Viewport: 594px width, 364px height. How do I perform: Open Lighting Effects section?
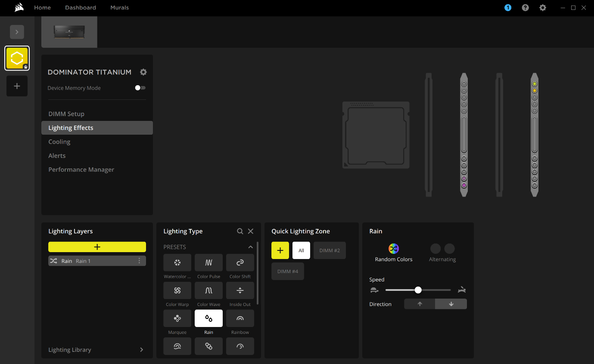pos(97,128)
